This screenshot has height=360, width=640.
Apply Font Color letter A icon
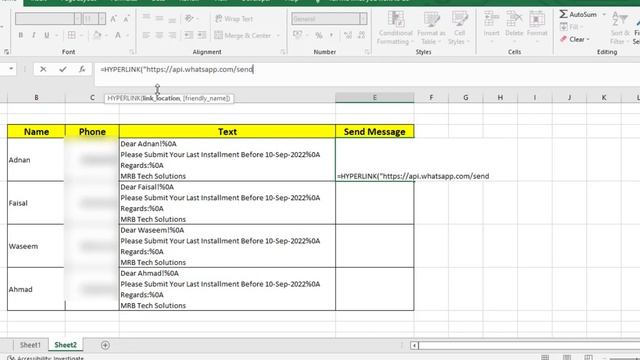(x=118, y=36)
